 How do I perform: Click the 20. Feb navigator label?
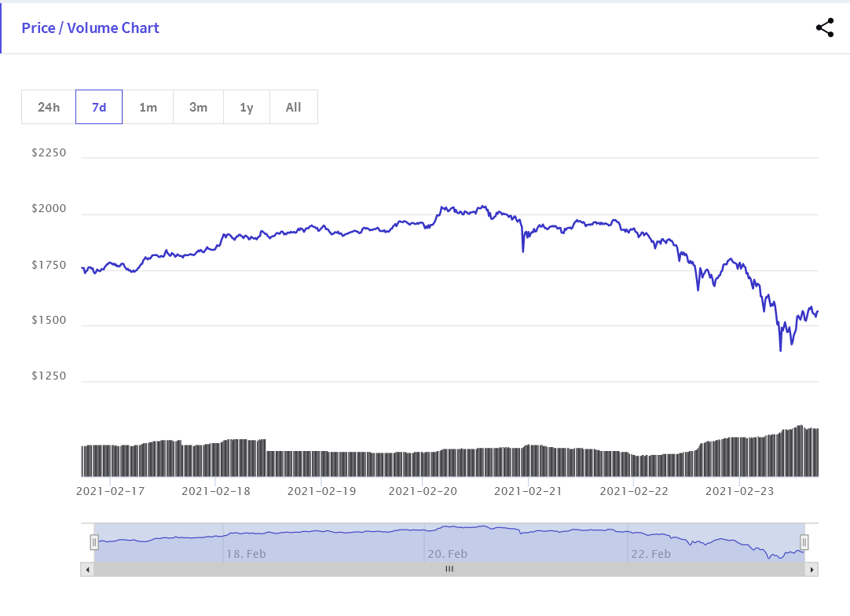pyautogui.click(x=447, y=554)
